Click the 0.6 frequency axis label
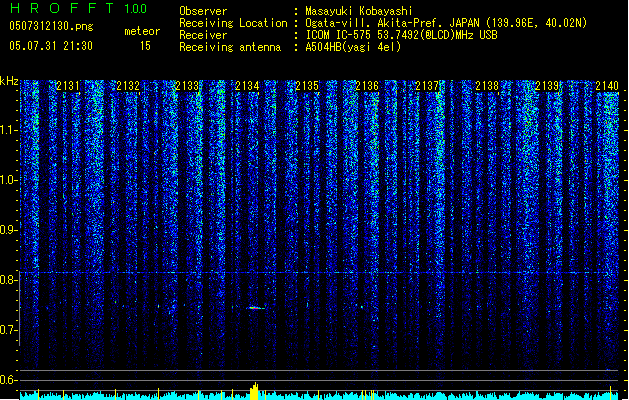The height and width of the screenshot is (400, 629). [9, 380]
